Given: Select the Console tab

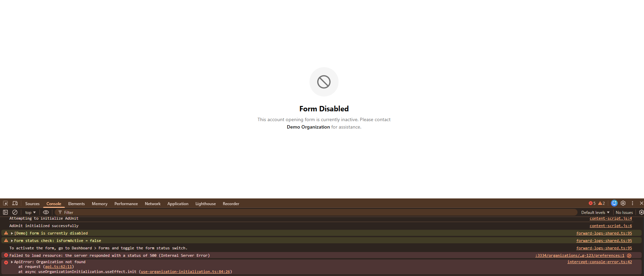Looking at the screenshot, I should [x=54, y=204].
